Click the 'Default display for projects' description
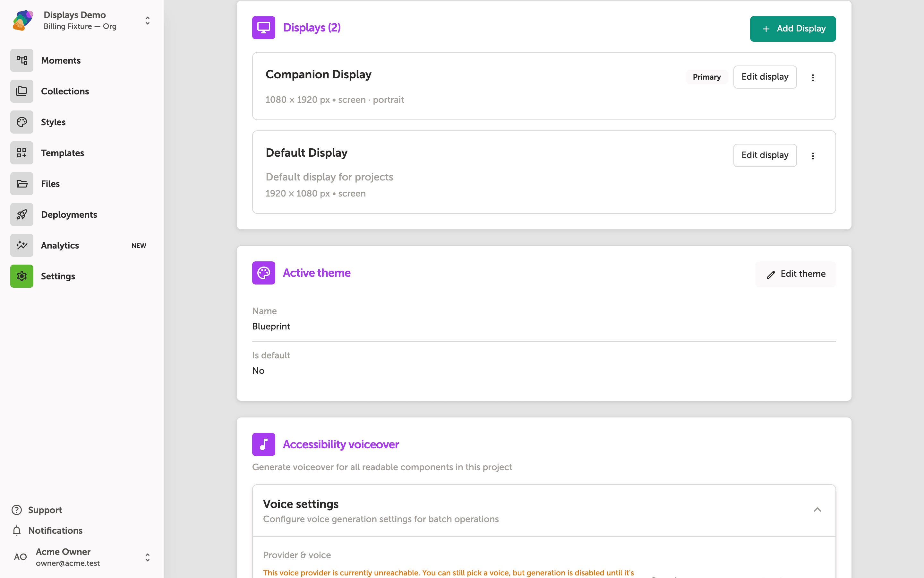 click(329, 177)
